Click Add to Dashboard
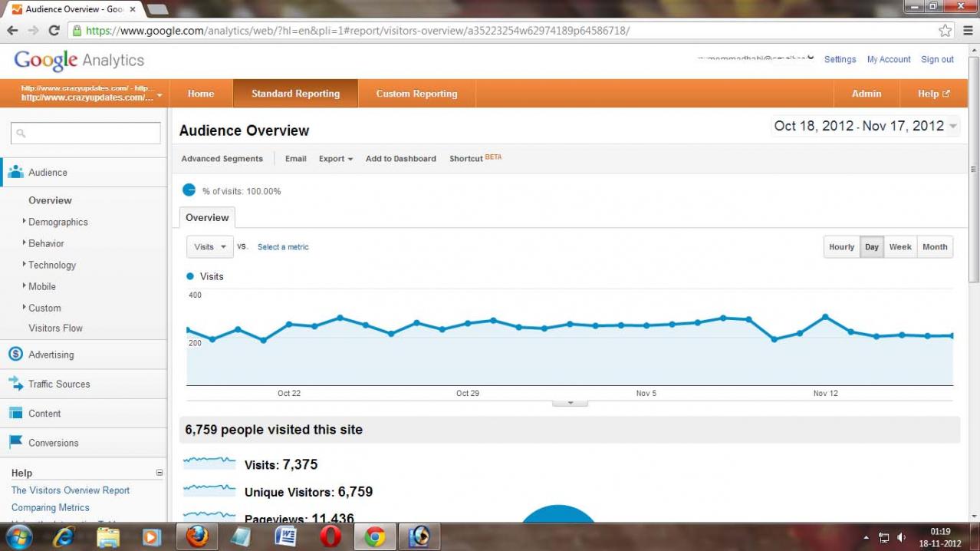 pos(400,159)
